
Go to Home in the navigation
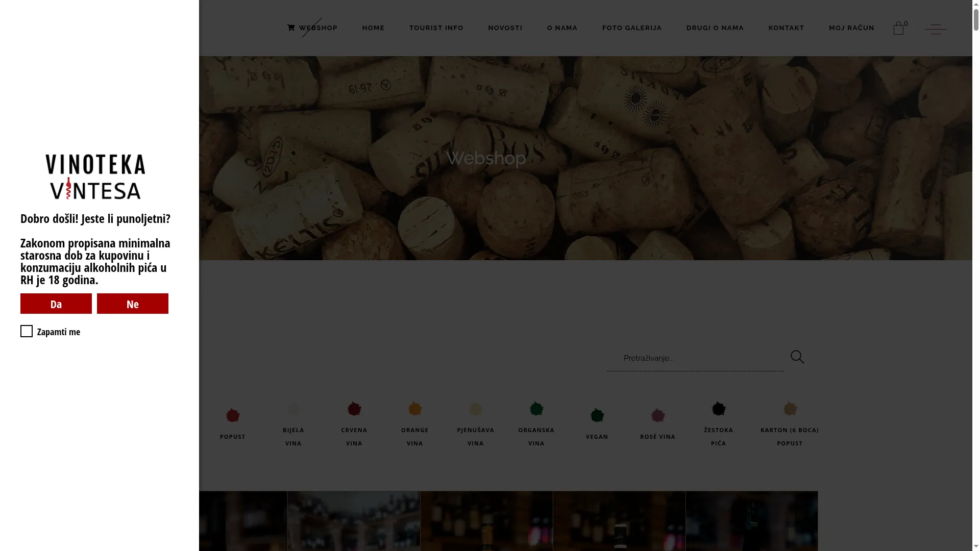pyautogui.click(x=374, y=28)
